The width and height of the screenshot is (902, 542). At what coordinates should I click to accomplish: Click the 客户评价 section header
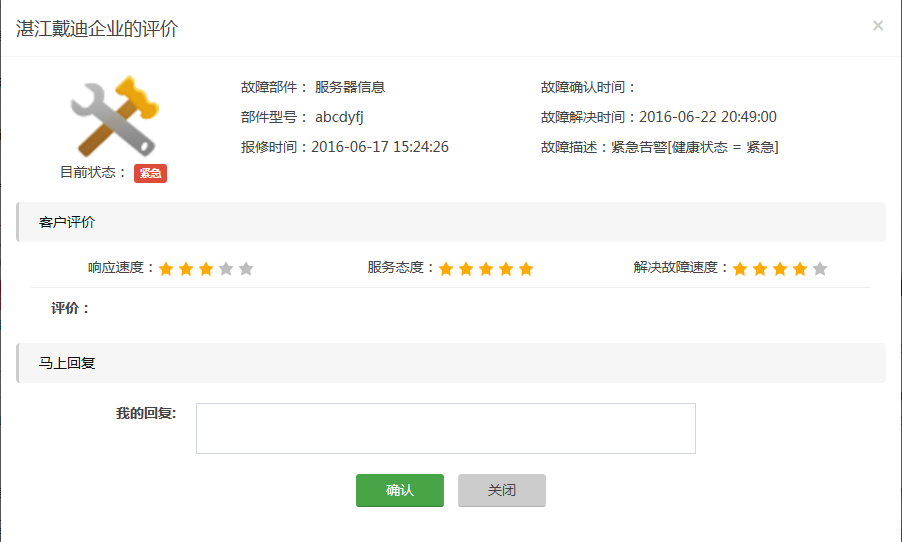coord(451,222)
